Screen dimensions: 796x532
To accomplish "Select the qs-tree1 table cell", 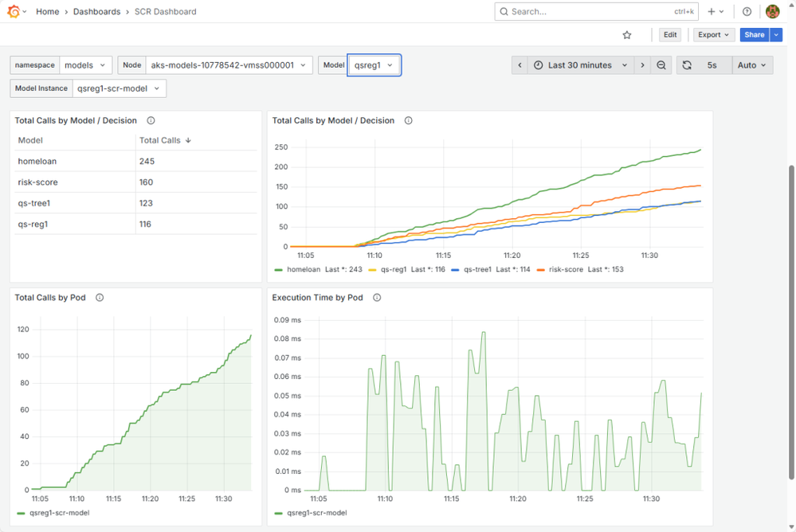I will 75,203.
